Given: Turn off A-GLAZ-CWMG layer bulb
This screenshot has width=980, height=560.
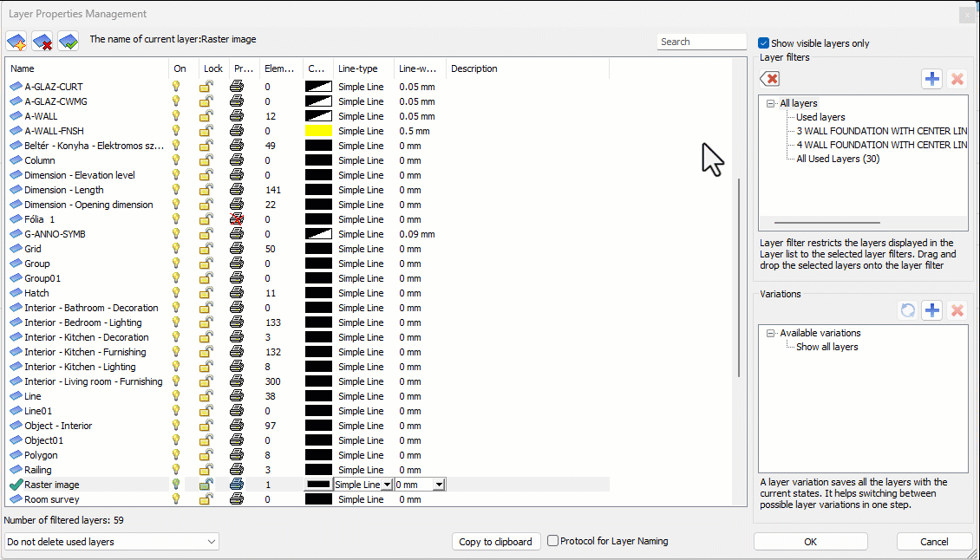Looking at the screenshot, I should click(176, 101).
